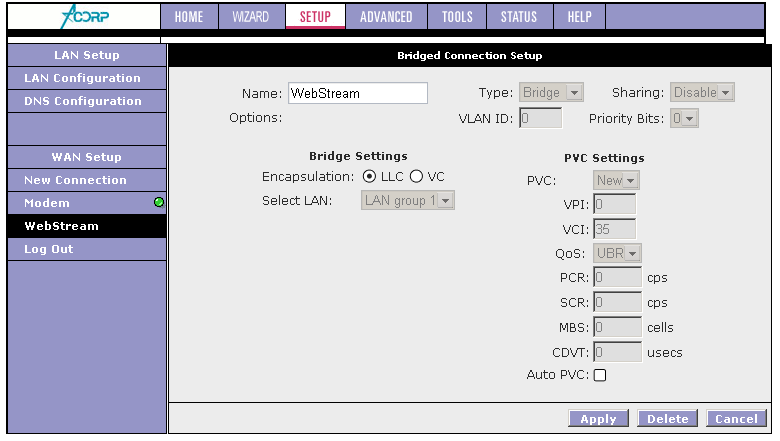Open the Tools tab
The height and width of the screenshot is (441, 780).
coord(456,17)
